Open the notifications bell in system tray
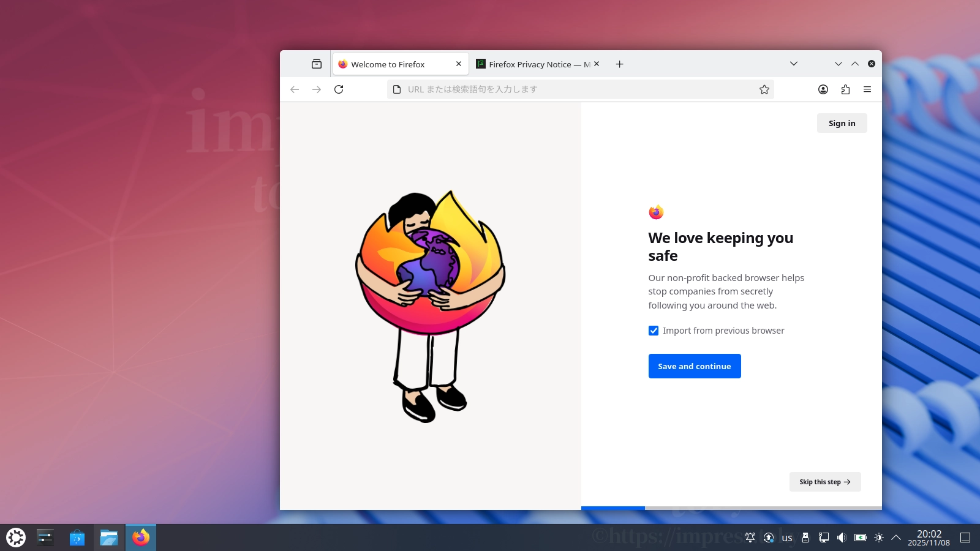The width and height of the screenshot is (980, 551). pos(750,538)
